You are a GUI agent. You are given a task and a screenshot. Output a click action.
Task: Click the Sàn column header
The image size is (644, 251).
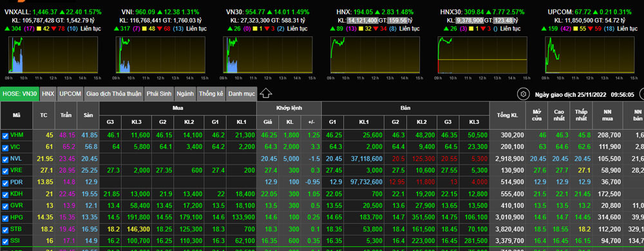pos(88,115)
